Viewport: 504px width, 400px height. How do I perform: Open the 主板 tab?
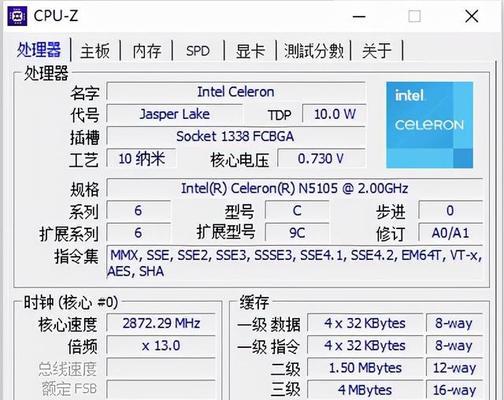(95, 51)
